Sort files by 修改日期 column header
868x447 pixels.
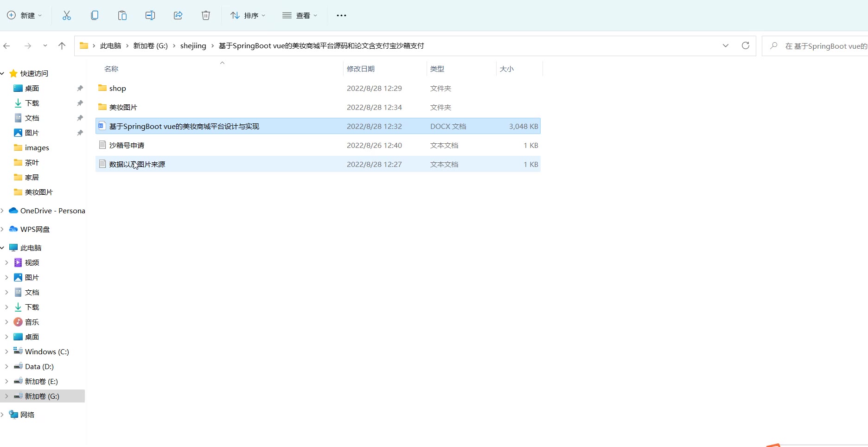click(361, 69)
